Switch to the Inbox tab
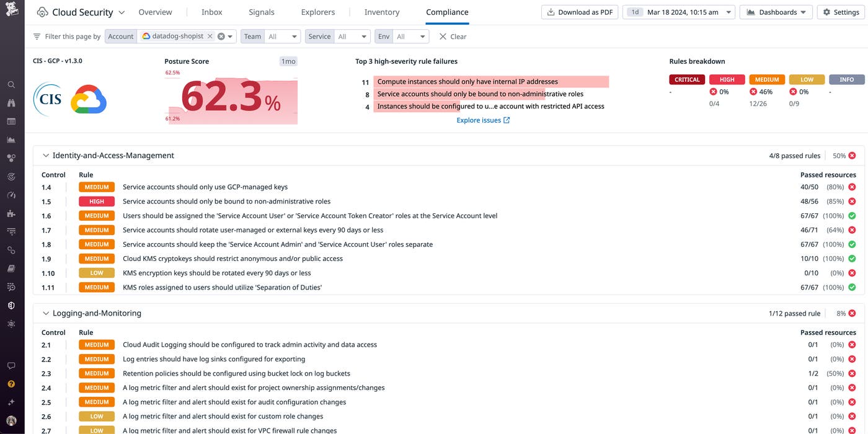The height and width of the screenshot is (434, 868). pyautogui.click(x=211, y=12)
